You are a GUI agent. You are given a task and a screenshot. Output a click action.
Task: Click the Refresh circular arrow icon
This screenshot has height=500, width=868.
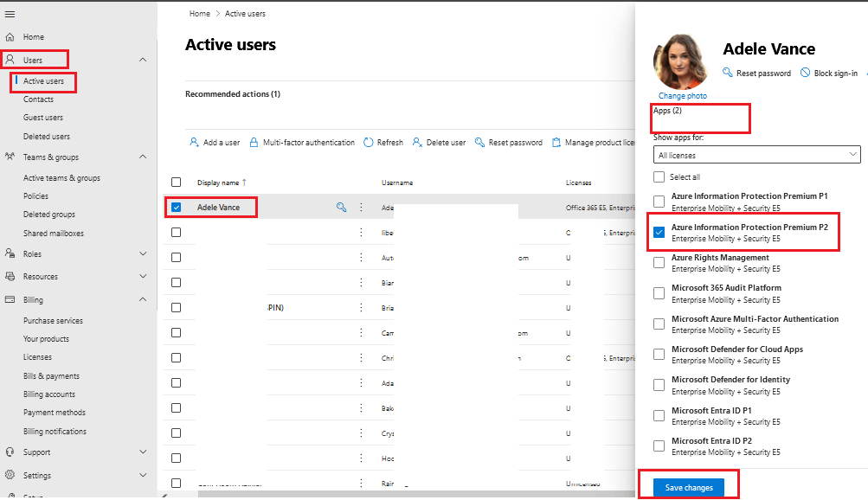point(368,142)
